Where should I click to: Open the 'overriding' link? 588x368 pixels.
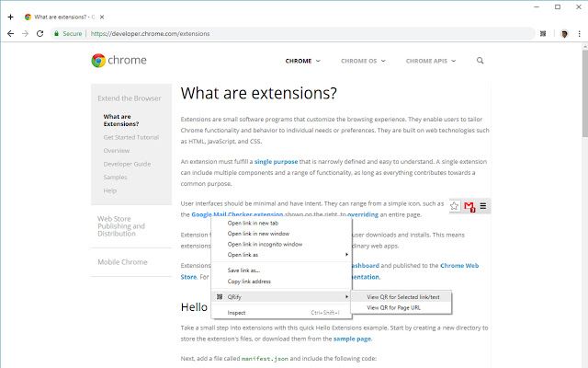[x=363, y=214]
